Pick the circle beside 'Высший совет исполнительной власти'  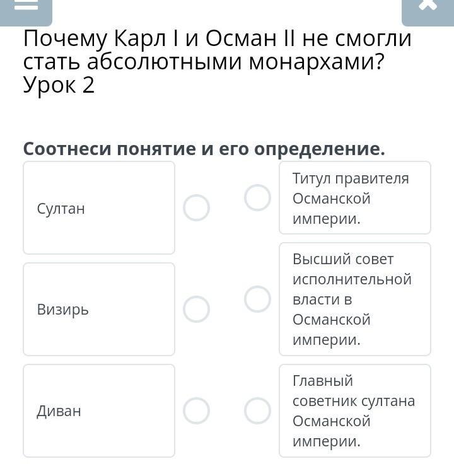tap(257, 299)
